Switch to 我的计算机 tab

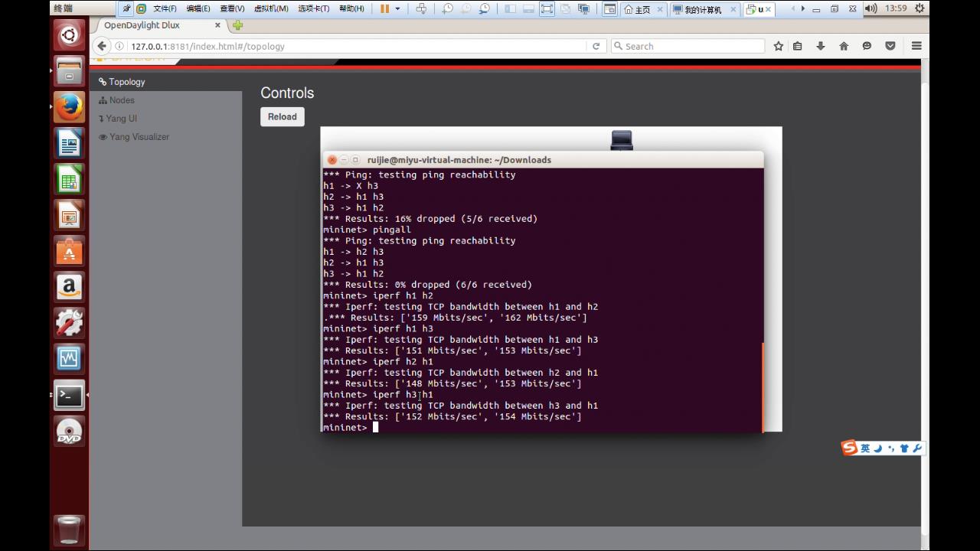[x=702, y=10]
